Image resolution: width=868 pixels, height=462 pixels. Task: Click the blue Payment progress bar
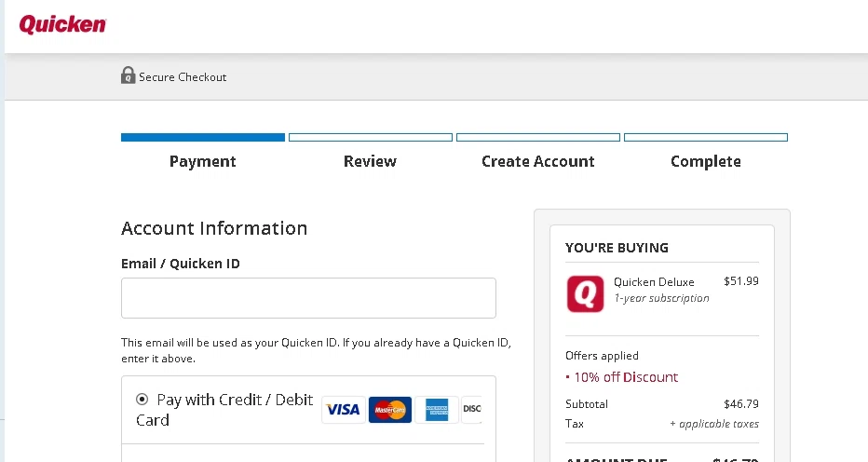pyautogui.click(x=203, y=138)
